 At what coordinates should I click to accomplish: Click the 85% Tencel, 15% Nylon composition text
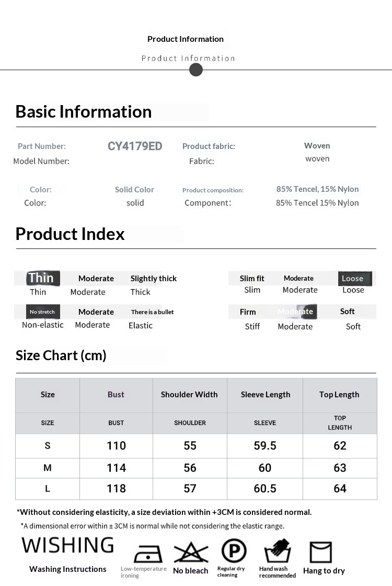click(317, 189)
